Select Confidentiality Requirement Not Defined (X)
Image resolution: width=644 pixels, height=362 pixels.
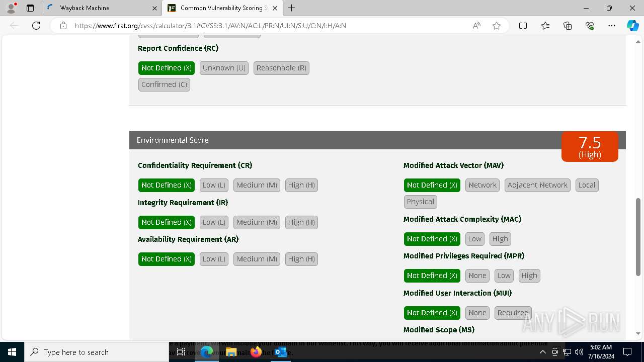point(167,185)
